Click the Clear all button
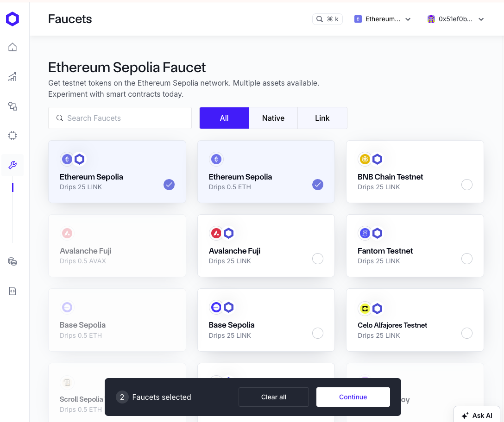This screenshot has height=422, width=504. click(273, 397)
